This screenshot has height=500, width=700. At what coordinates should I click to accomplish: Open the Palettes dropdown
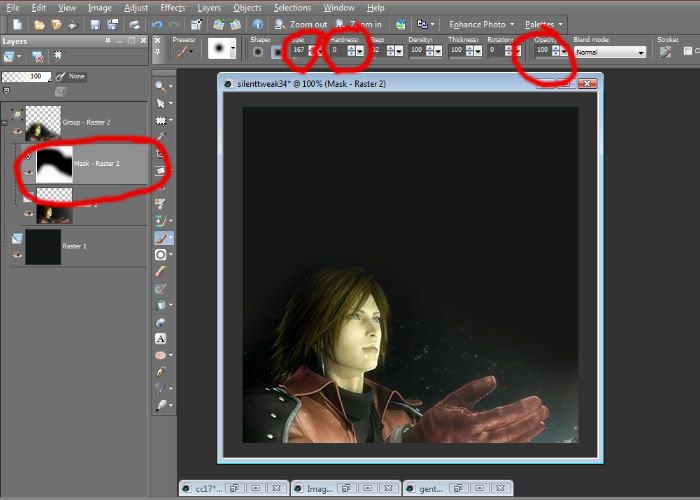(x=543, y=25)
